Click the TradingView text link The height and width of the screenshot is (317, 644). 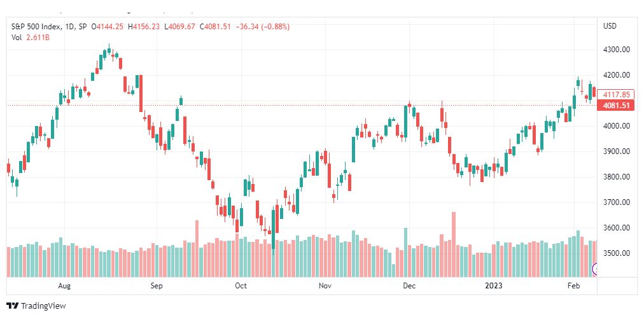43,306
